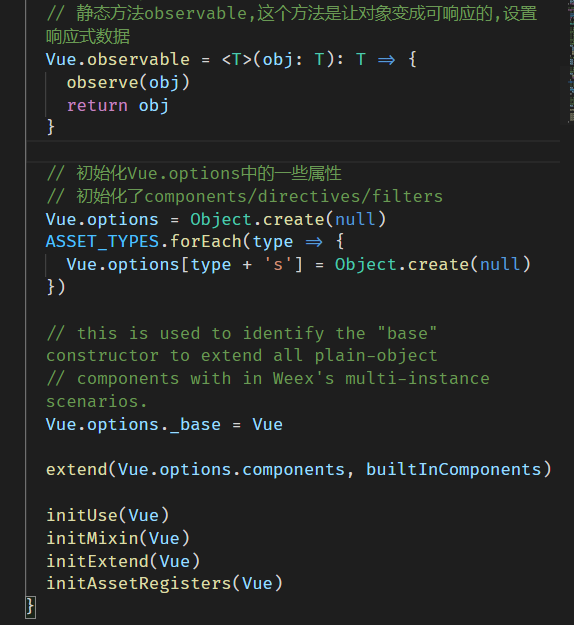Click the comment about Weex's multi-instance scenarios
This screenshot has width=574, height=625.
point(268,390)
